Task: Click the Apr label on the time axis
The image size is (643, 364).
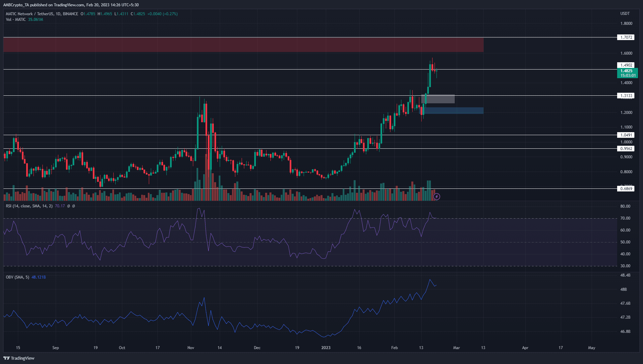Action: 525,348
